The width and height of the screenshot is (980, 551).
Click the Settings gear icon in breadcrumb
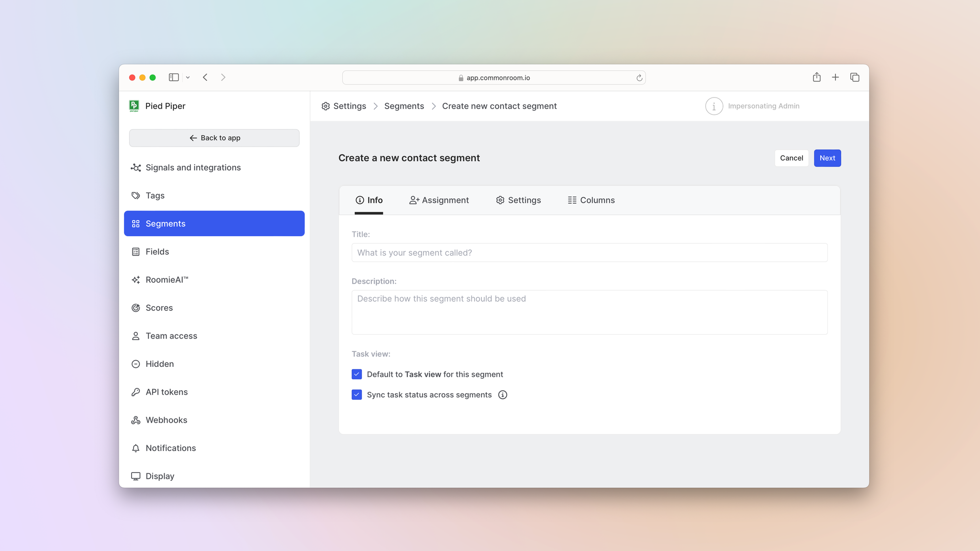point(325,106)
